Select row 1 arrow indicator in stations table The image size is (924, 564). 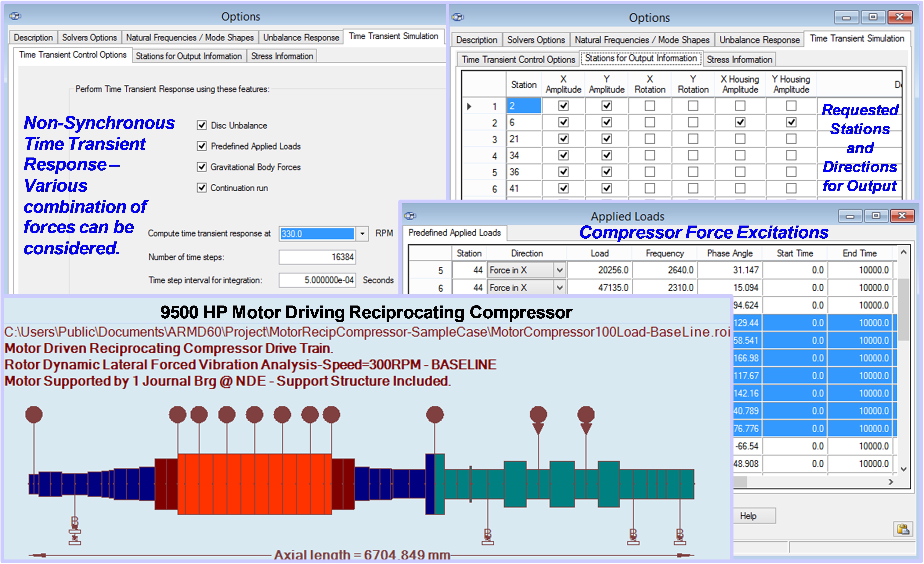[469, 106]
